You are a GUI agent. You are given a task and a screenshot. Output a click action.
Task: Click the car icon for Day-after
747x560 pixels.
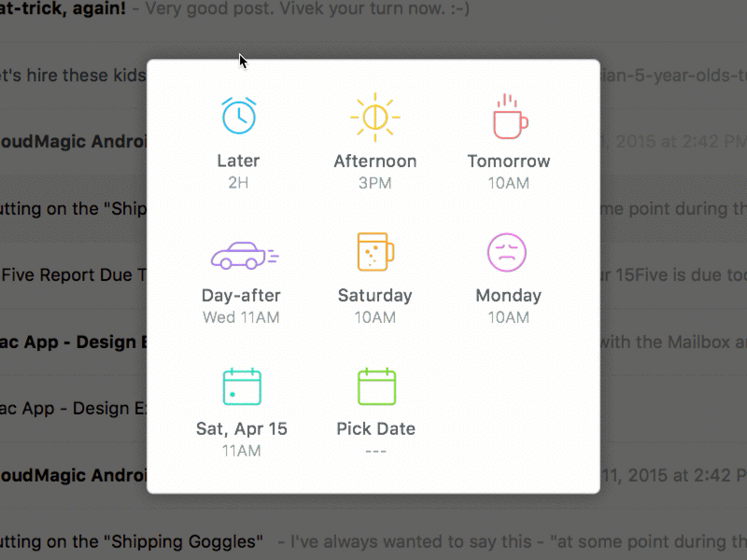pos(240,250)
